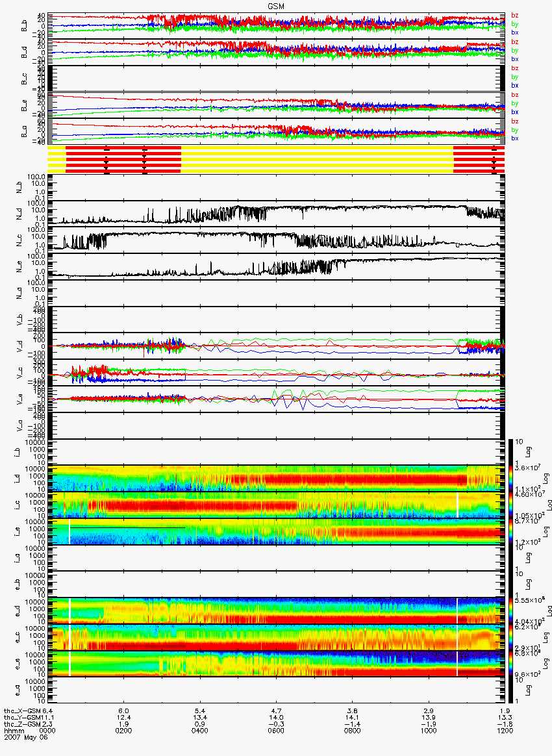The width and height of the screenshot is (552, 756).
Task: Click the e_c spectrogram color bar
Action: [511, 638]
